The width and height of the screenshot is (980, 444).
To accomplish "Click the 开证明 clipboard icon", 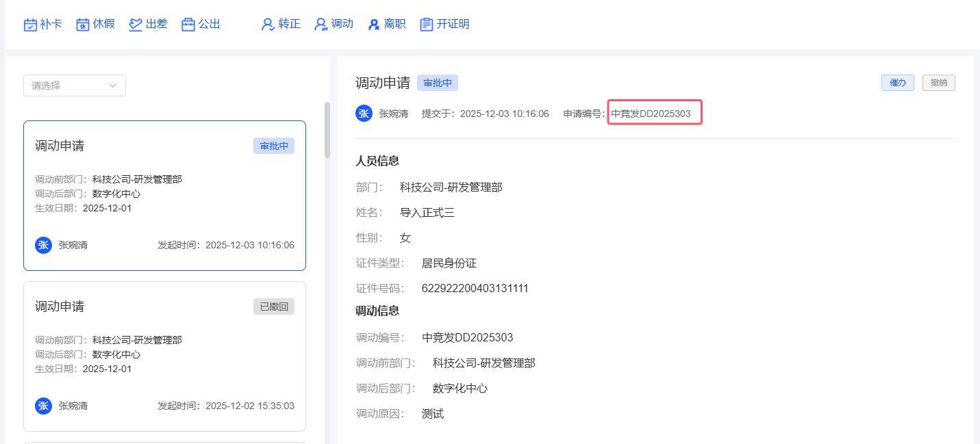I will pos(427,25).
